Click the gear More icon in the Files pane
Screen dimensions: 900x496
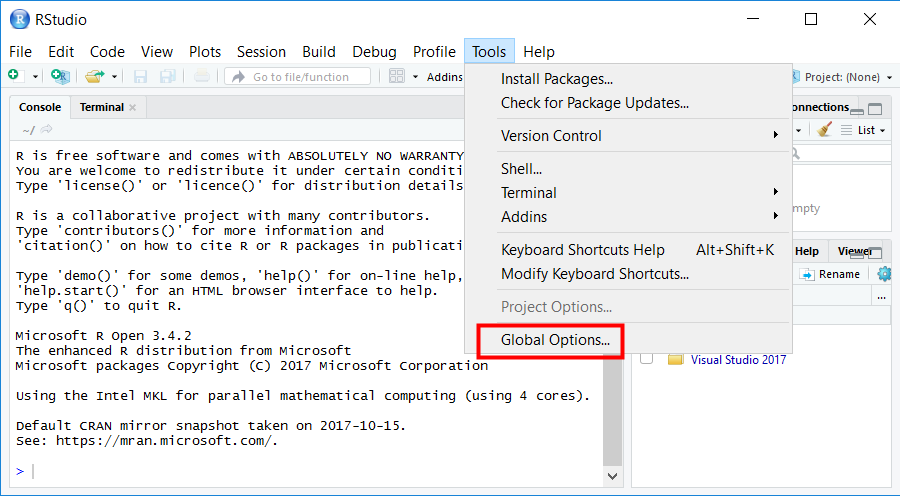[x=884, y=274]
